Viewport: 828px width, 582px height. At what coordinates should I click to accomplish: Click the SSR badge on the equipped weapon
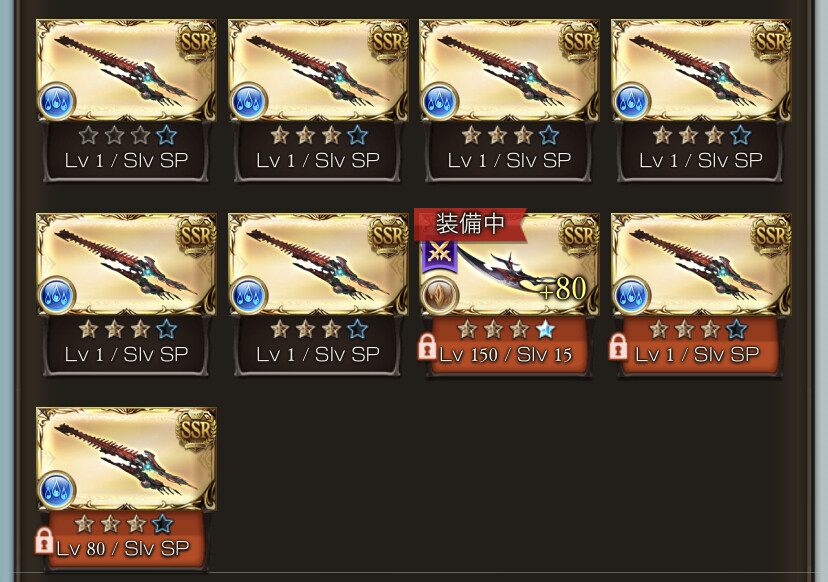coord(580,235)
